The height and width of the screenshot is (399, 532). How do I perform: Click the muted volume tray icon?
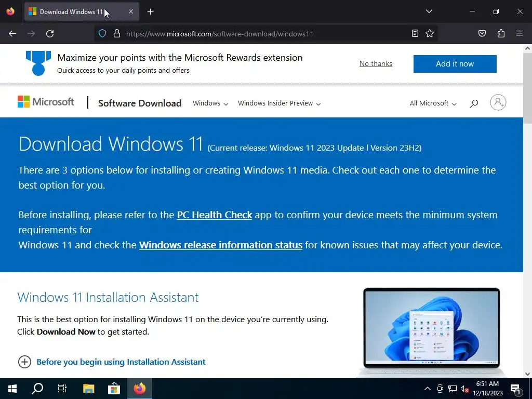click(x=464, y=389)
